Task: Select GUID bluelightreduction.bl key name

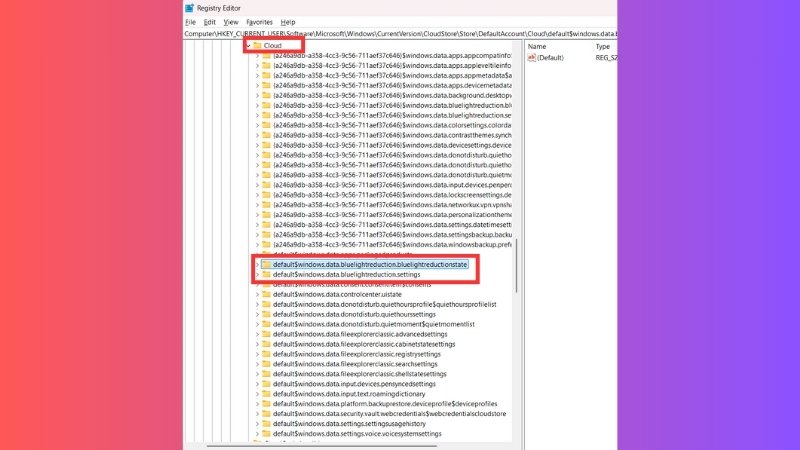Action: point(392,105)
